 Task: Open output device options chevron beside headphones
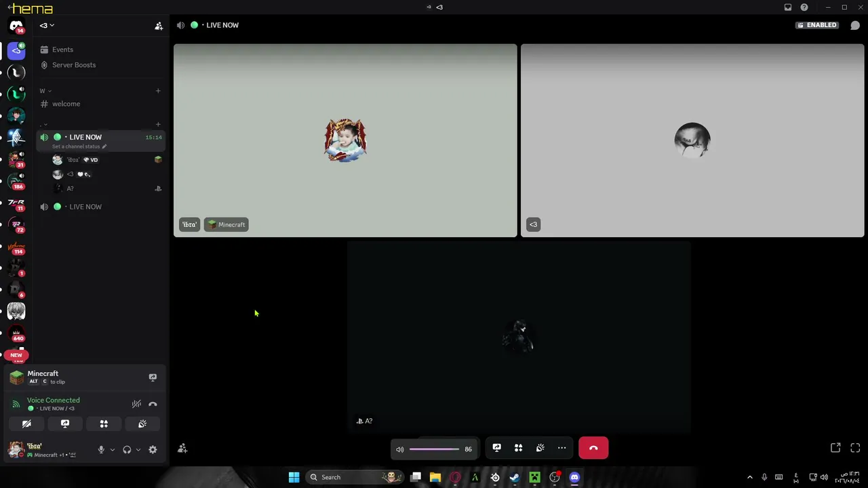[x=138, y=450]
